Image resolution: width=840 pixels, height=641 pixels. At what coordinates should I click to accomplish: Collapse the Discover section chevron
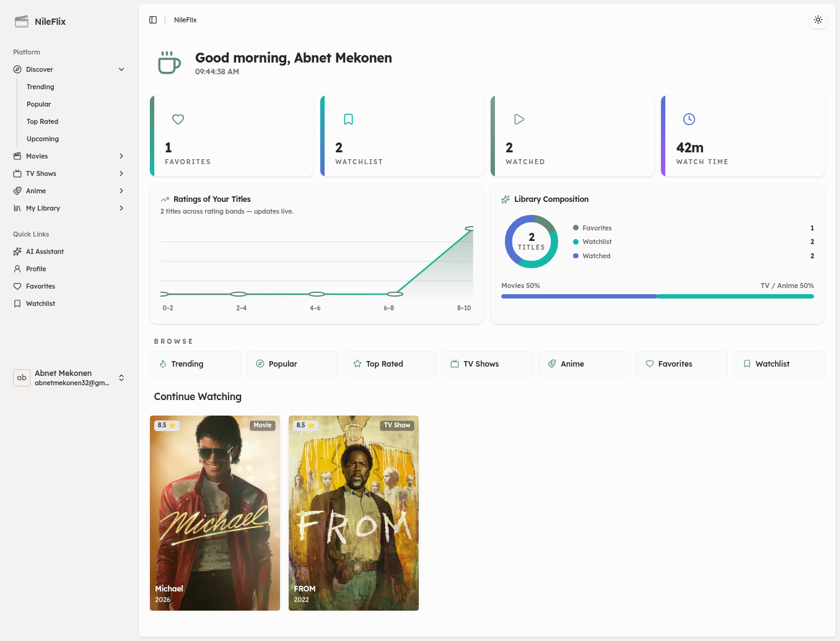pyautogui.click(x=121, y=69)
